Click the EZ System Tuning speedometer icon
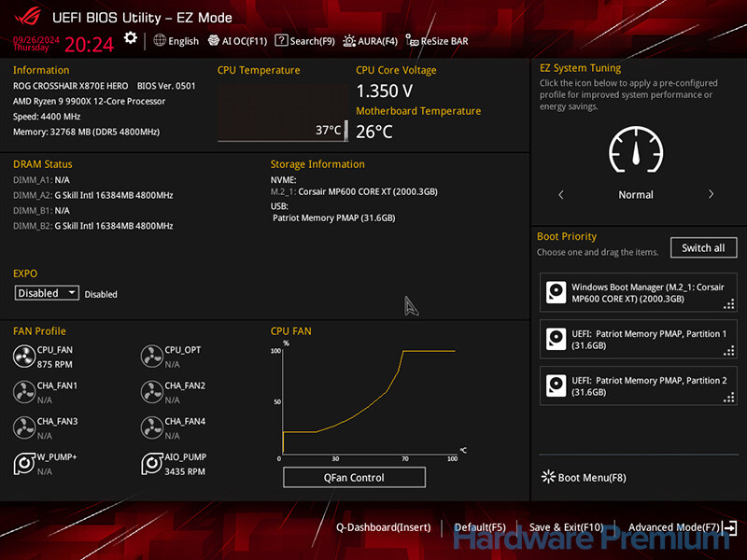The height and width of the screenshot is (560, 747). pos(636,149)
